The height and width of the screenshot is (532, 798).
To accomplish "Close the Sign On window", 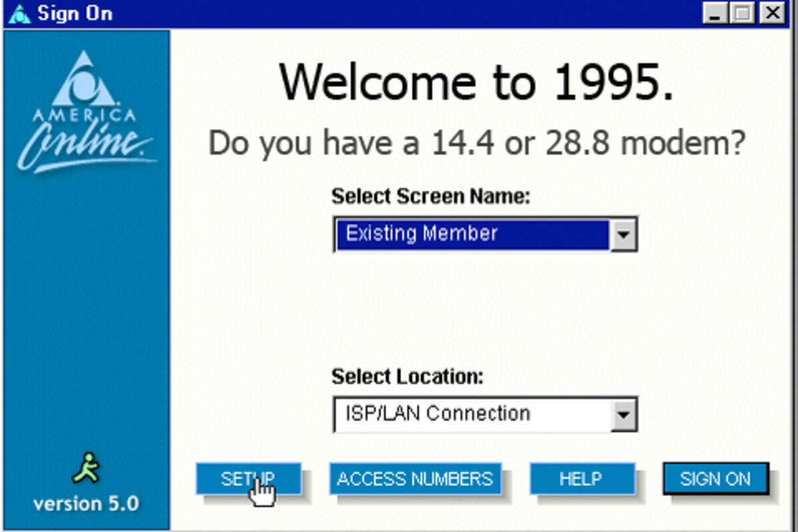I will tap(771, 14).
